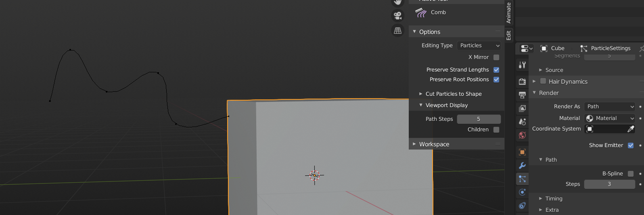The width and height of the screenshot is (644, 215).
Task: Open the editor type dropdown in Properties
Action: coord(527,48)
